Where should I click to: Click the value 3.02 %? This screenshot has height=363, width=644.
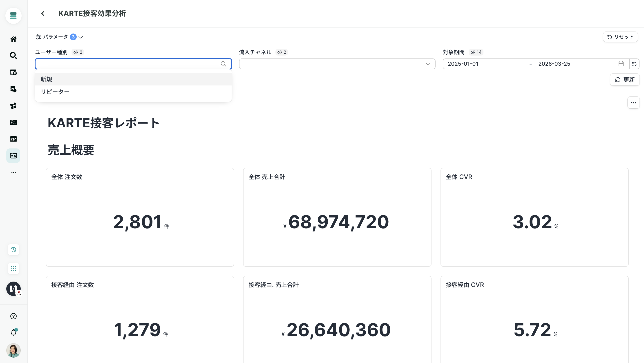(535, 222)
